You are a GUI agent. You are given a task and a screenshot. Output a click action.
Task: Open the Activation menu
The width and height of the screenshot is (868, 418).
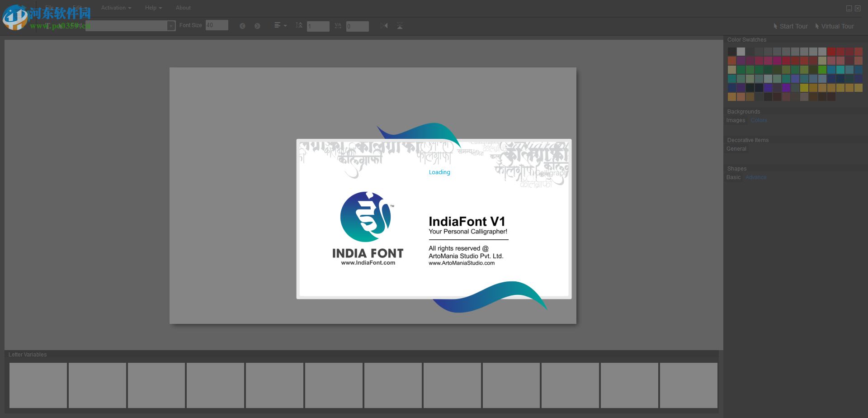pyautogui.click(x=116, y=8)
